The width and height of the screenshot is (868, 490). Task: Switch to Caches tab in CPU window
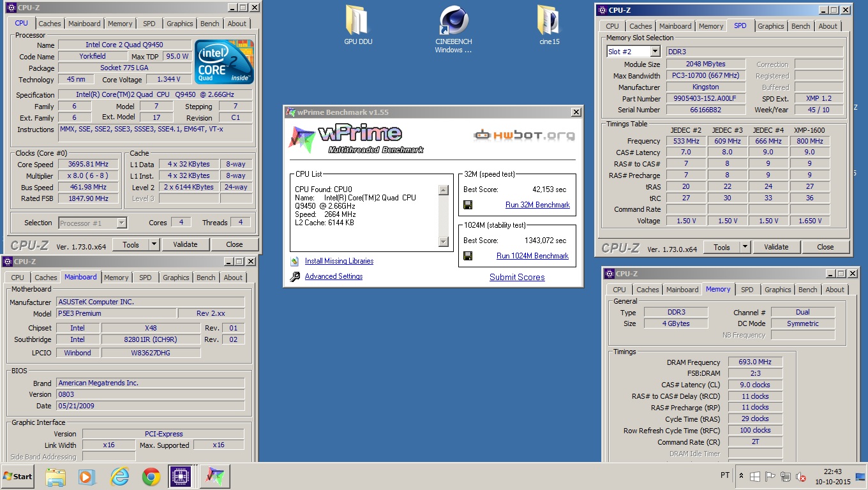[x=50, y=24]
